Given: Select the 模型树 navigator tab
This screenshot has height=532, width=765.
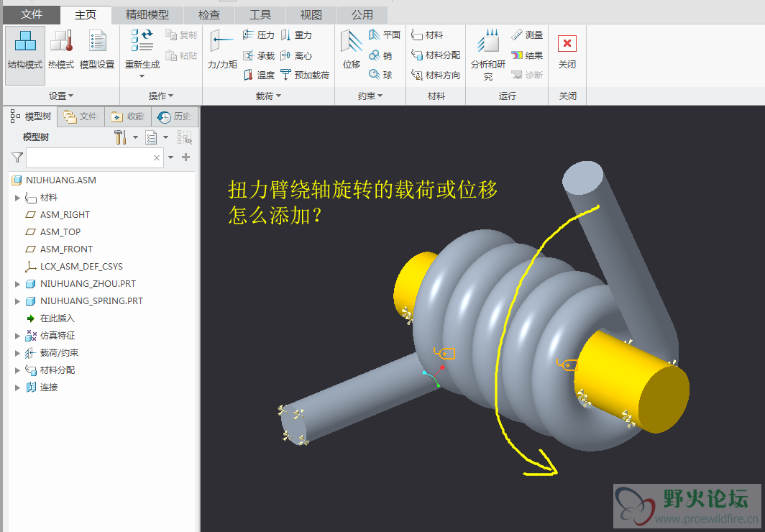Looking at the screenshot, I should click(x=31, y=116).
